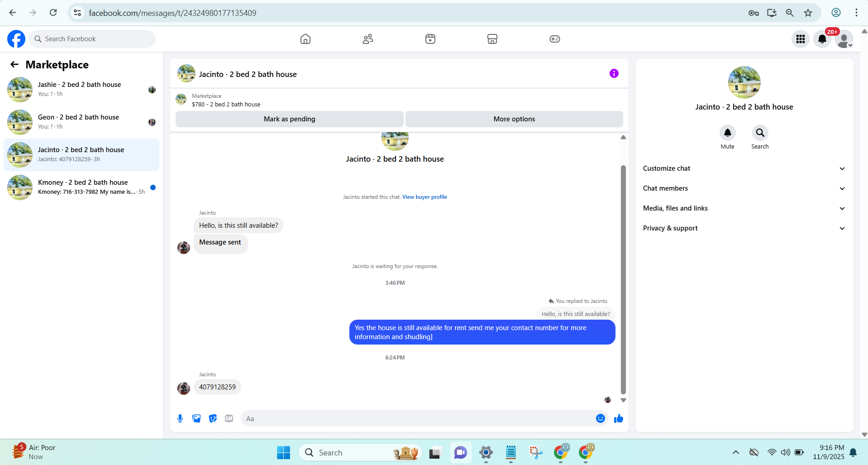
Task: Select the Jacinto conversation in the list
Action: pos(81,155)
